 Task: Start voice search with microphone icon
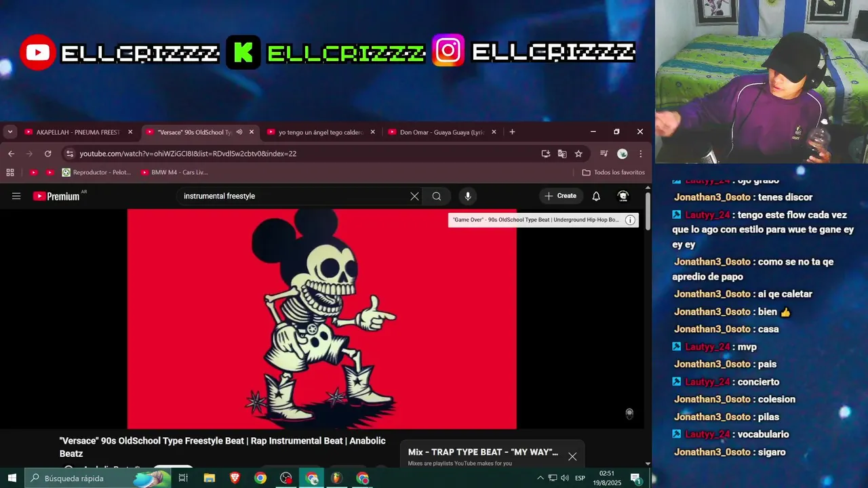(x=468, y=196)
